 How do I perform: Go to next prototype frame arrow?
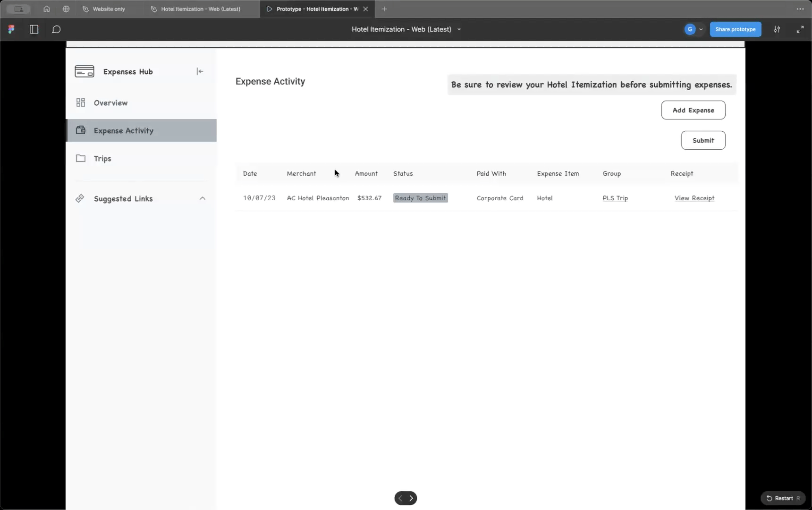[x=411, y=498]
